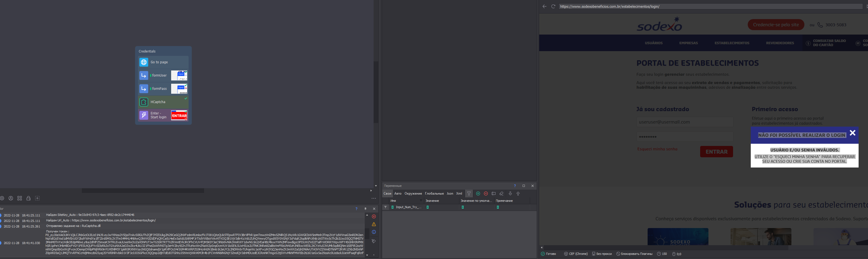Select the Input_Num_Try_ variable row
Screen dimensions: 868x259
coord(460,207)
